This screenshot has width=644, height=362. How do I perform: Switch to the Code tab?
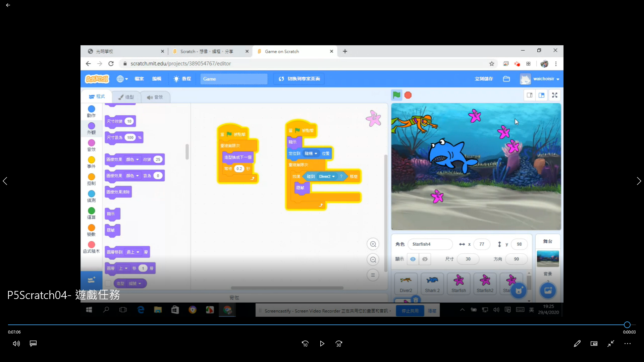[97, 97]
